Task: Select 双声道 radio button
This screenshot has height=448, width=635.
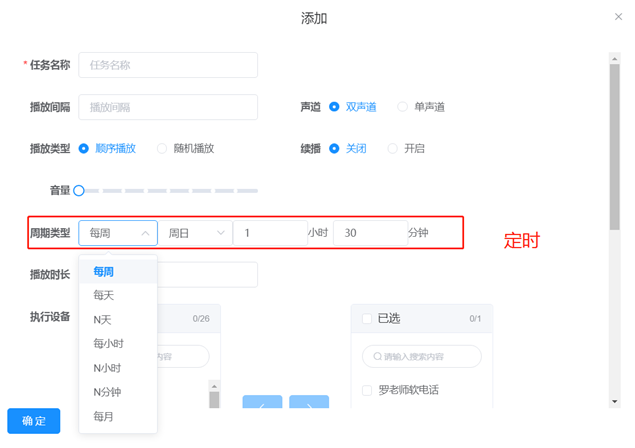Action: tap(335, 107)
